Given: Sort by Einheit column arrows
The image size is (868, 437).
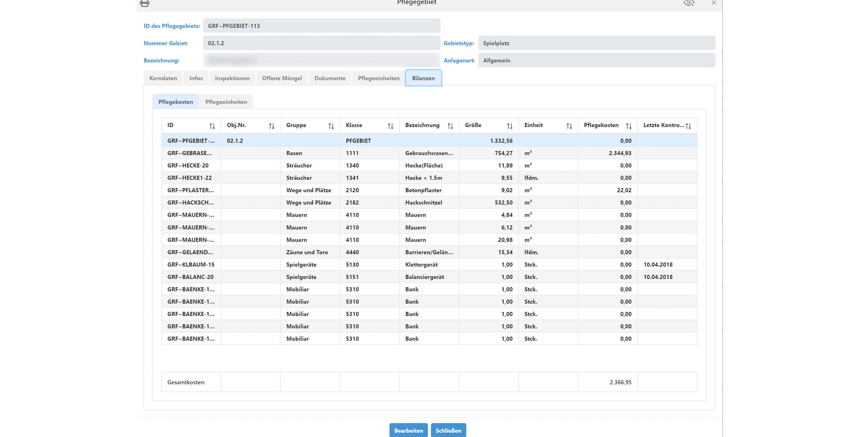Looking at the screenshot, I should (569, 126).
